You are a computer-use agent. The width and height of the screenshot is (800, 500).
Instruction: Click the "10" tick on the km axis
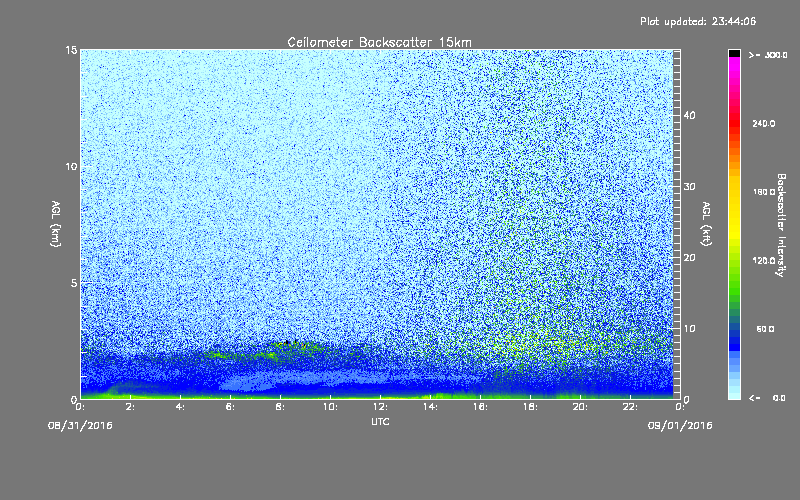point(71,166)
